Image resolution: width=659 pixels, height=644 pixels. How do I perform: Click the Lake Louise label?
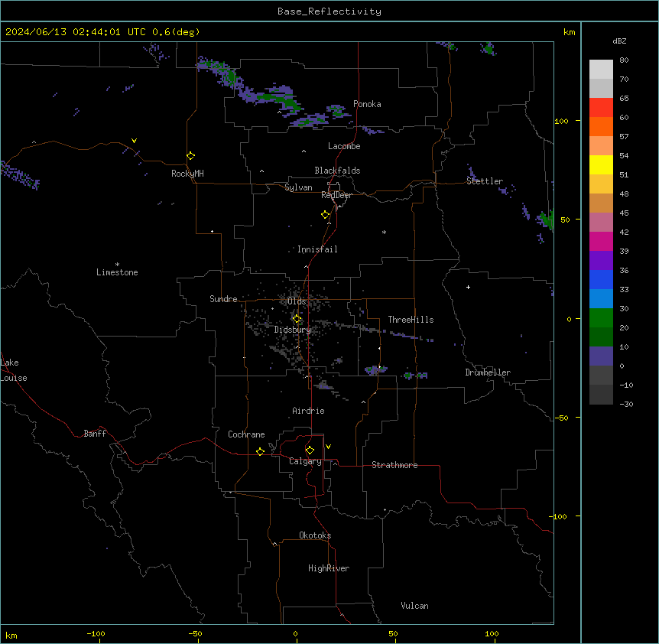point(14,370)
